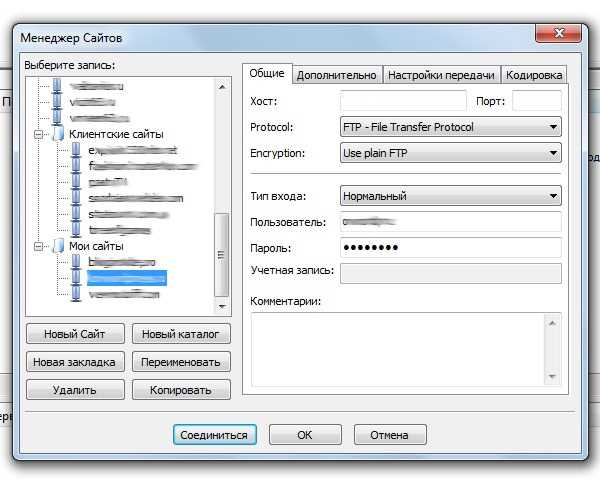Click the site tree scrollbar thumb
Viewport: 600px width, 500px height.
(222, 255)
